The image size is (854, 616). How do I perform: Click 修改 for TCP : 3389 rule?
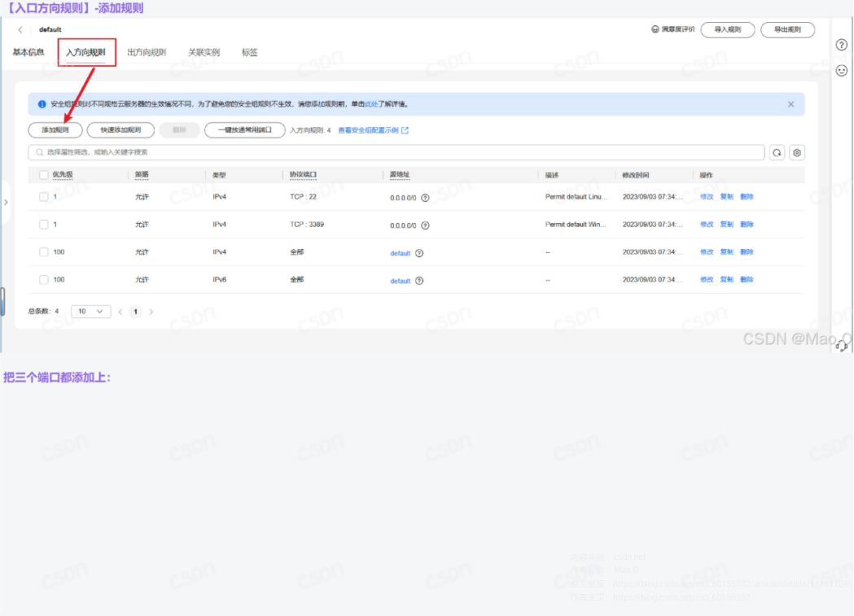(707, 225)
